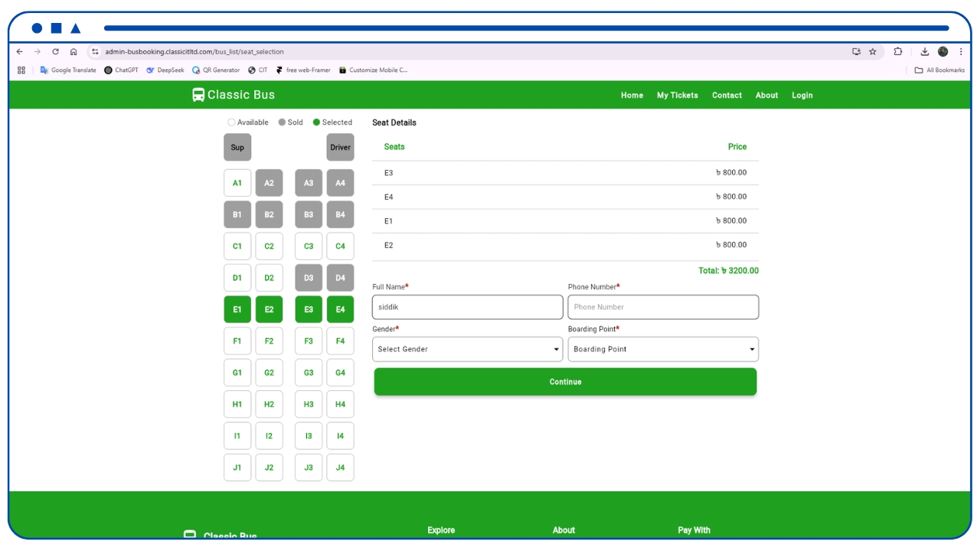Viewport: 980px width, 551px height.
Task: Click the browser forward arrow
Action: click(38, 52)
